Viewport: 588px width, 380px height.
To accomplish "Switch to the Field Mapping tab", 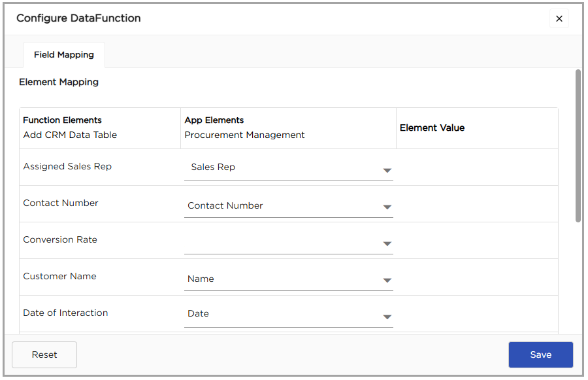I will tap(64, 55).
